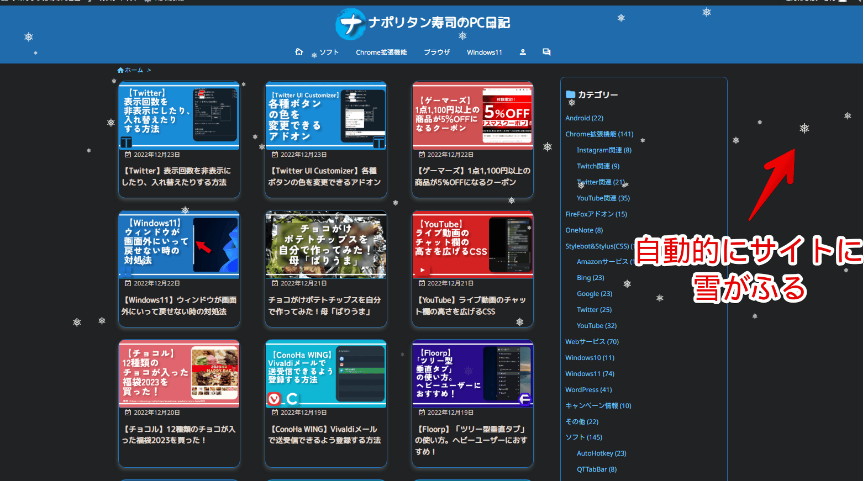
Task: Open チョコがけポテトチップス article thumbnail
Action: (326, 245)
